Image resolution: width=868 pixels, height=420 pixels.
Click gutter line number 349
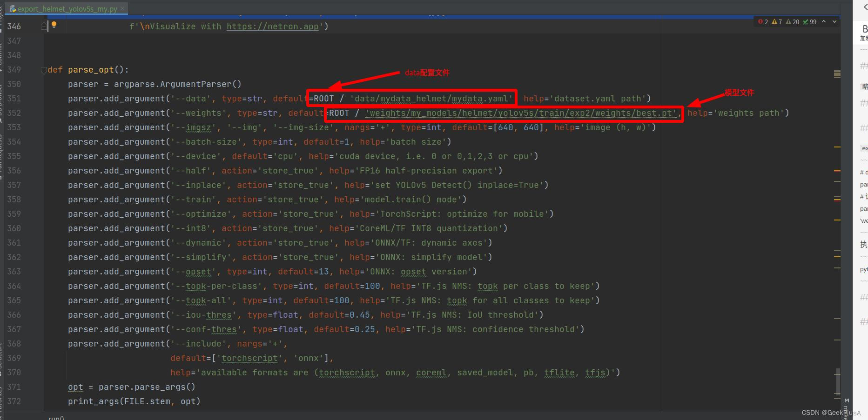[x=14, y=70]
